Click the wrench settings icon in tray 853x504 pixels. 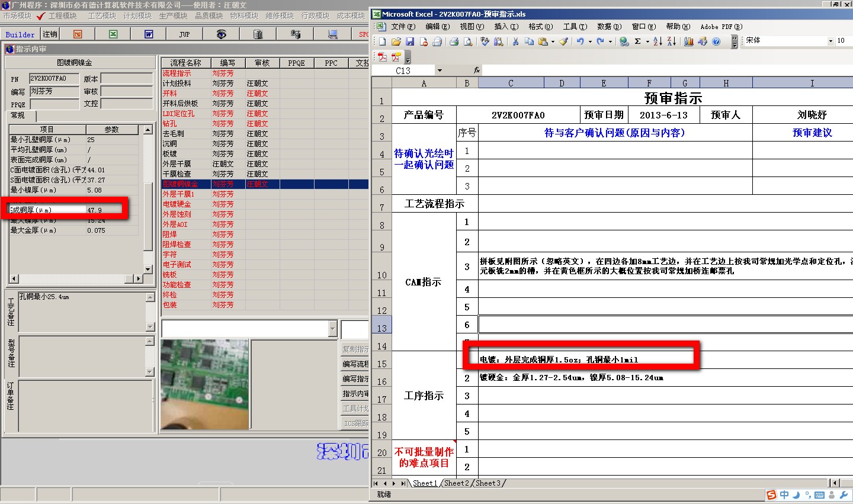click(x=844, y=495)
